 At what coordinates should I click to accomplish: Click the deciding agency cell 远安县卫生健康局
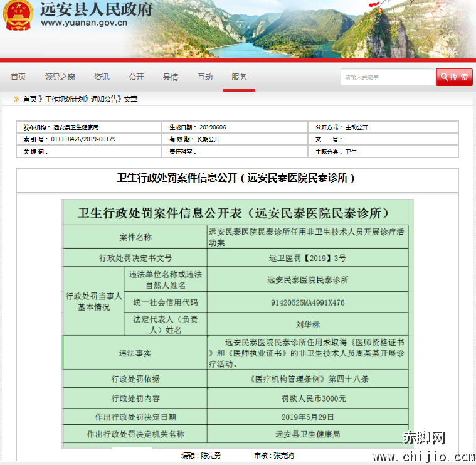[307, 434]
